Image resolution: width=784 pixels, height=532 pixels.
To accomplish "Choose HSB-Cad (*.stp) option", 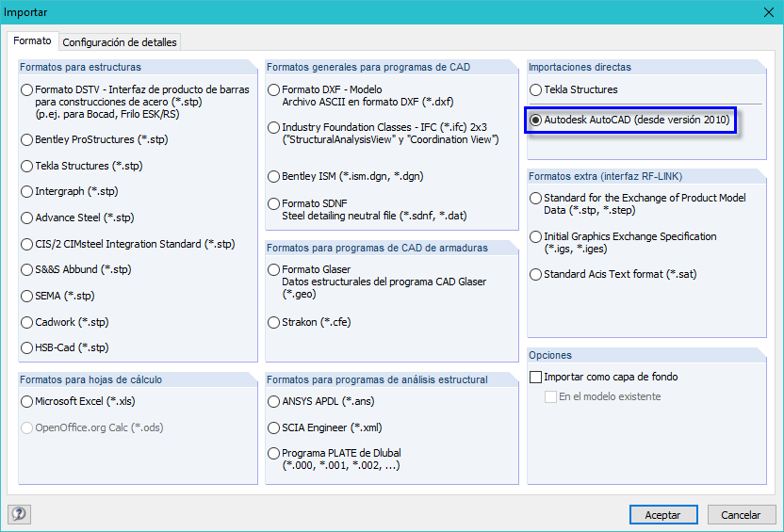I will (27, 347).
